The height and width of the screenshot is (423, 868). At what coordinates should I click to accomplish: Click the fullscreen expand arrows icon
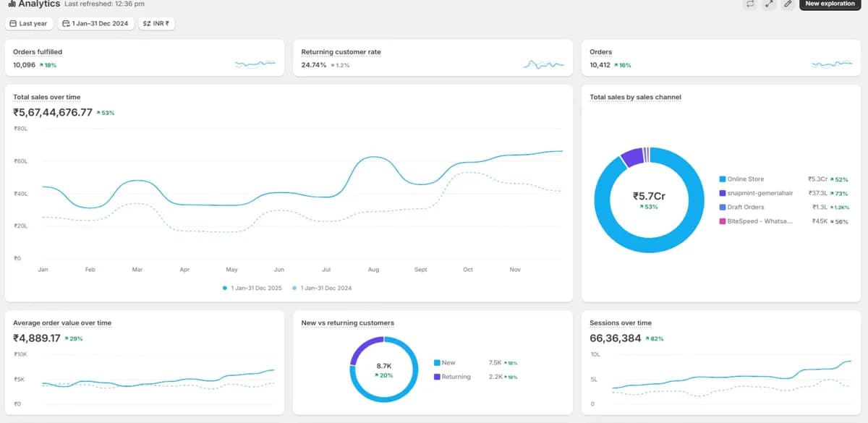click(769, 4)
